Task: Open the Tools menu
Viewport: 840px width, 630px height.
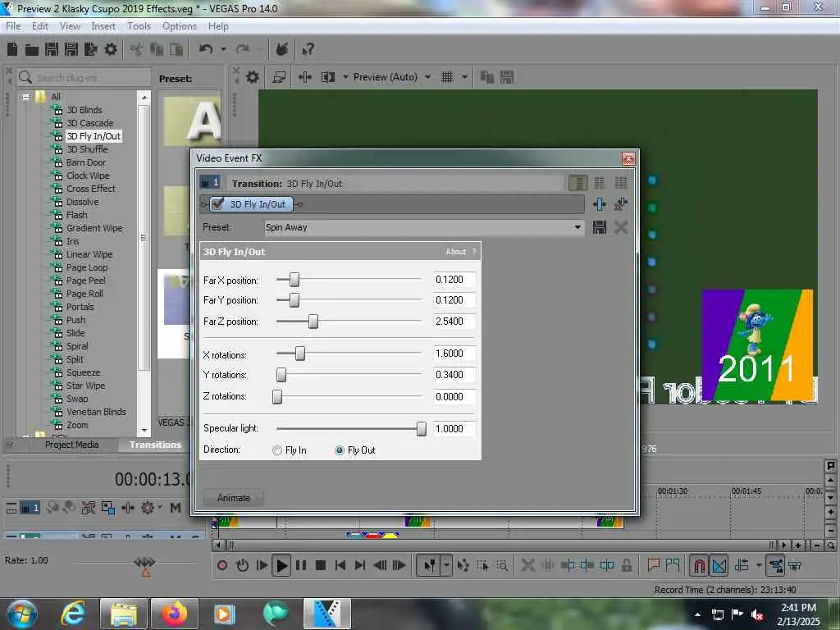Action: click(x=139, y=26)
